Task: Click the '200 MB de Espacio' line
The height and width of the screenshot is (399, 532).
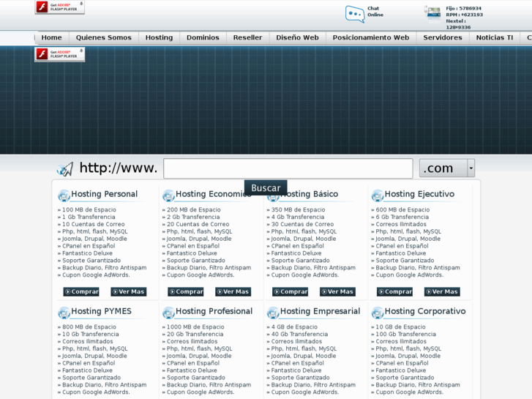Action: click(x=193, y=210)
